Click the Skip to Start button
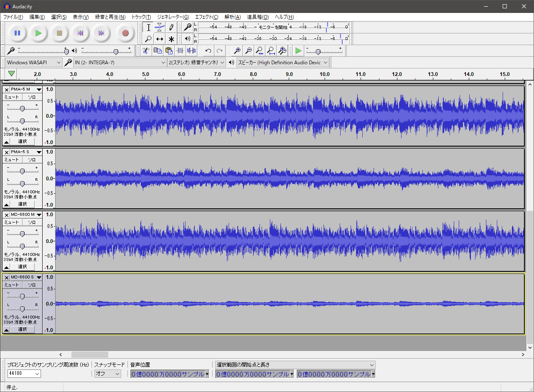534x392 pixels. tap(80, 33)
